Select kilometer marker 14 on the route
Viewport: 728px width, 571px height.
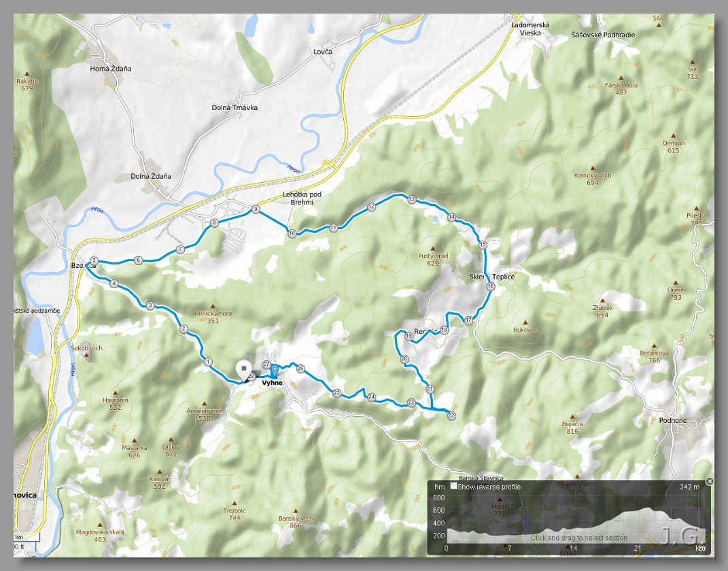coord(452,218)
